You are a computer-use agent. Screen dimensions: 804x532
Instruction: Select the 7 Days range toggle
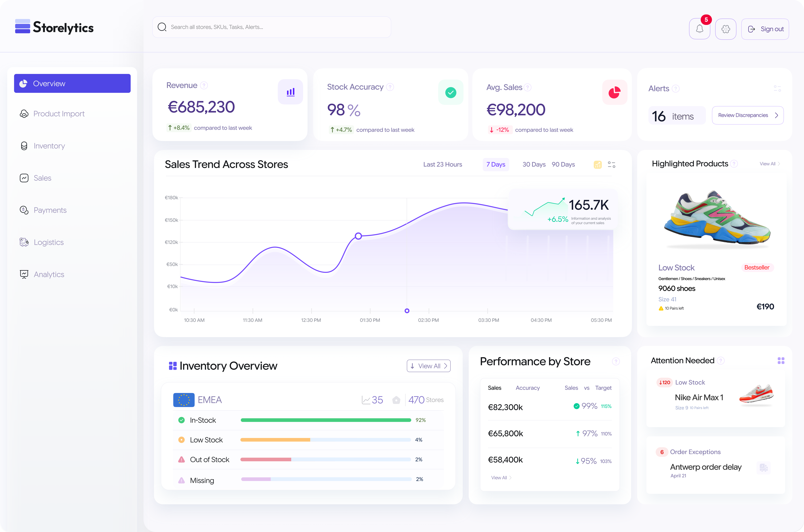[496, 165]
